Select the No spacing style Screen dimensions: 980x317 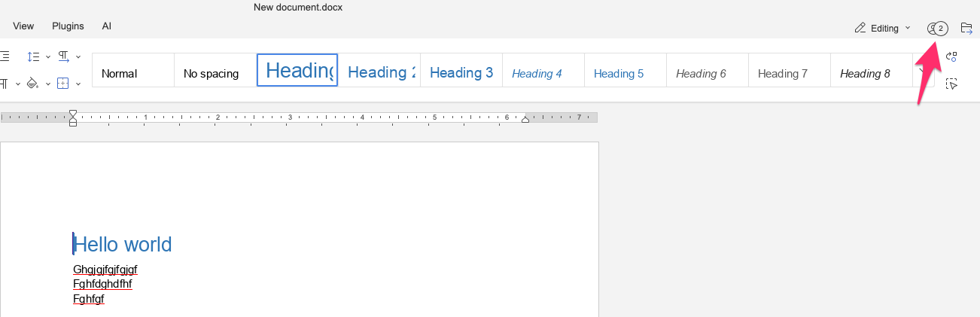[x=215, y=73]
